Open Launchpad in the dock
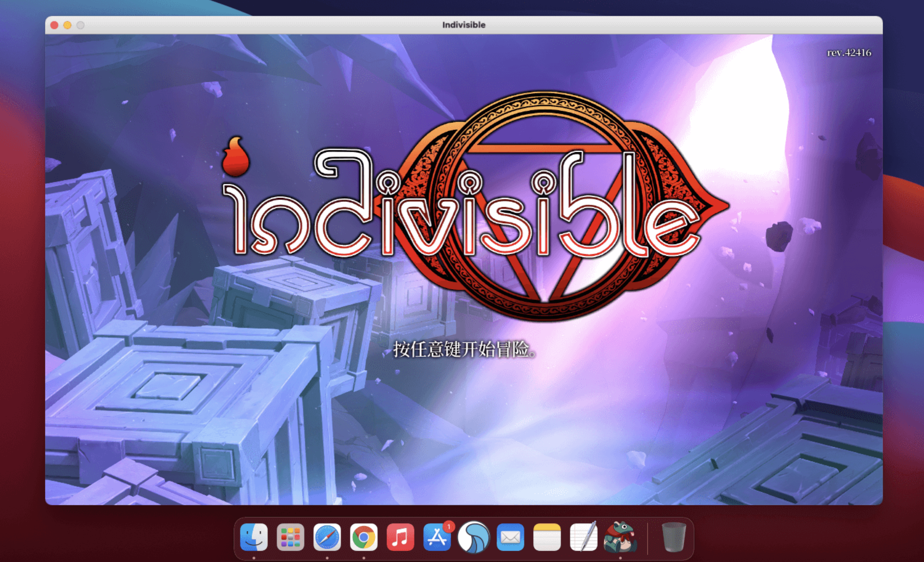The image size is (924, 562). tap(290, 537)
